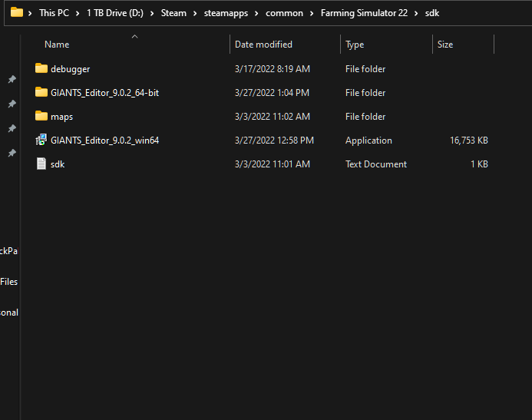Select the sdk text file name
This screenshot has width=532, height=420.
58,164
